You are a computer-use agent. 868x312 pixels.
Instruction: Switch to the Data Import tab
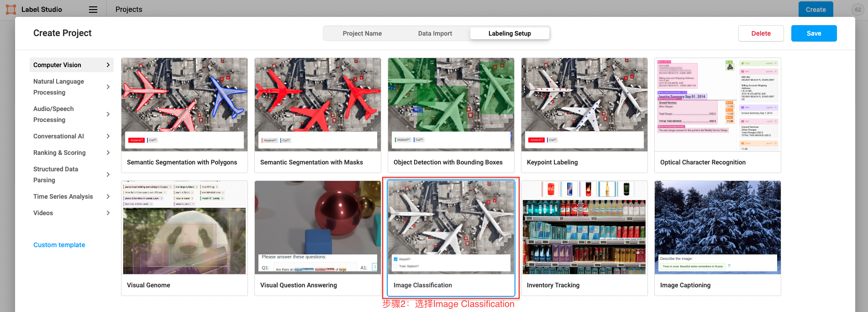[x=435, y=33]
